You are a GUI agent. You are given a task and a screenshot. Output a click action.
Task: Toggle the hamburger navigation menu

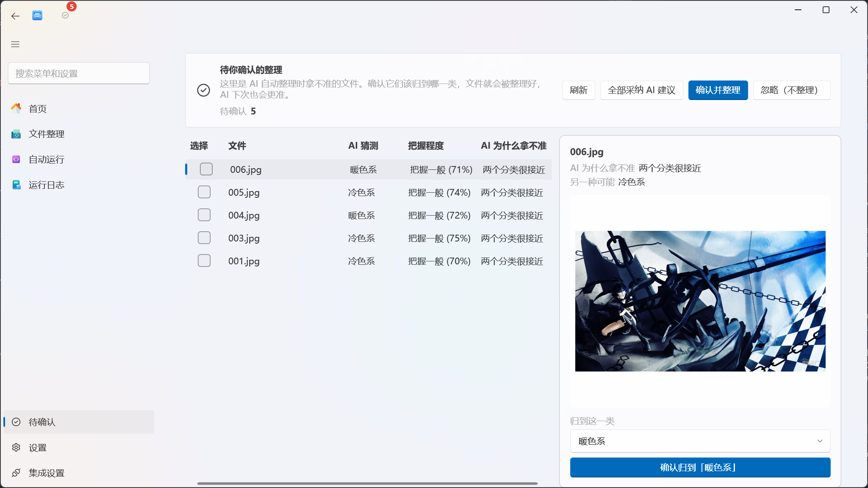pos(15,44)
